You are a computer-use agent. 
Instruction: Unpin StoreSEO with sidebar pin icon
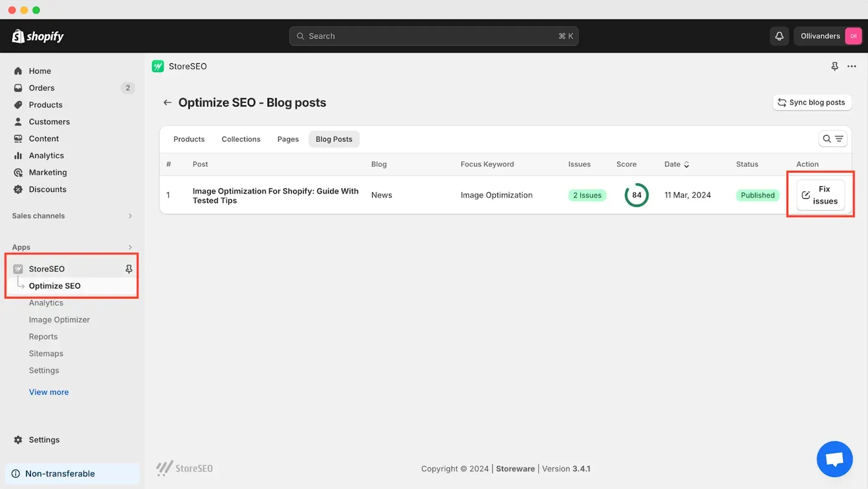point(129,269)
